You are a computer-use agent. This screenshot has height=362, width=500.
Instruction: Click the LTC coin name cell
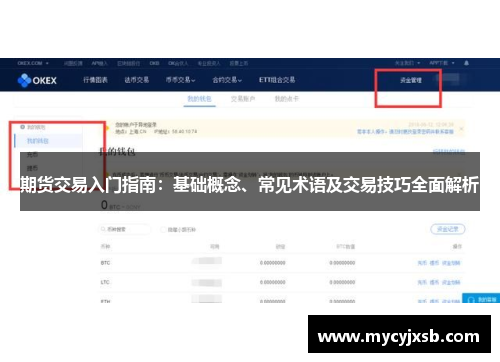click(105, 282)
